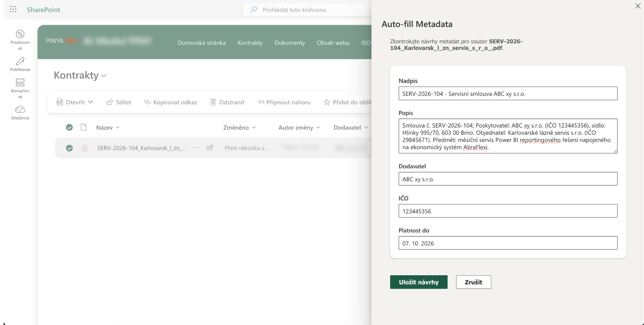The image size is (644, 325).
Task: Click into the IČO field
Action: pos(508,211)
